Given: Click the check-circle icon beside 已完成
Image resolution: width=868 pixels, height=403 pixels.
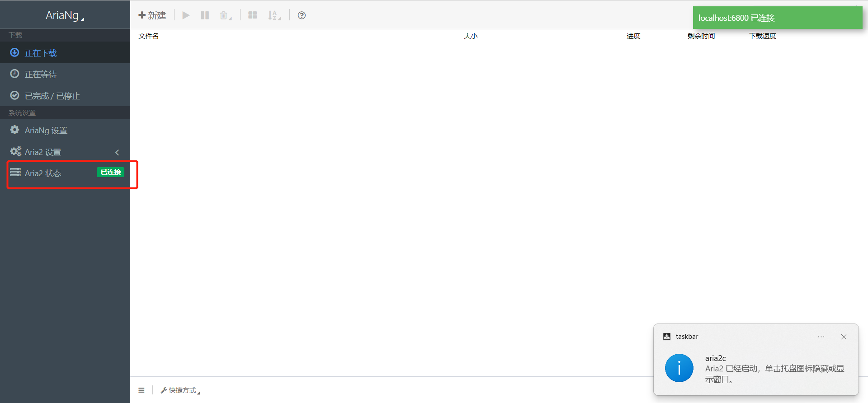Looking at the screenshot, I should [15, 95].
